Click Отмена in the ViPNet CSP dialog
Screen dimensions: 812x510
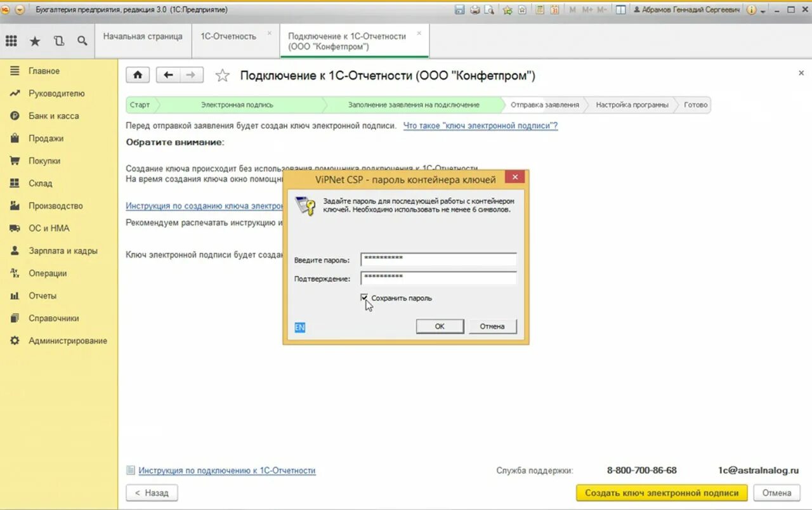click(x=492, y=326)
